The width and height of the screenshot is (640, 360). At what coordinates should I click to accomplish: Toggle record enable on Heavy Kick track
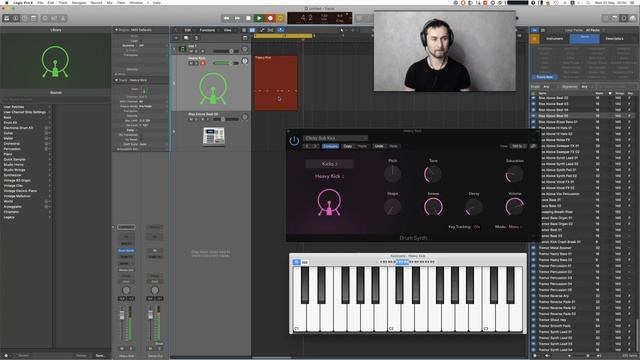point(202,63)
